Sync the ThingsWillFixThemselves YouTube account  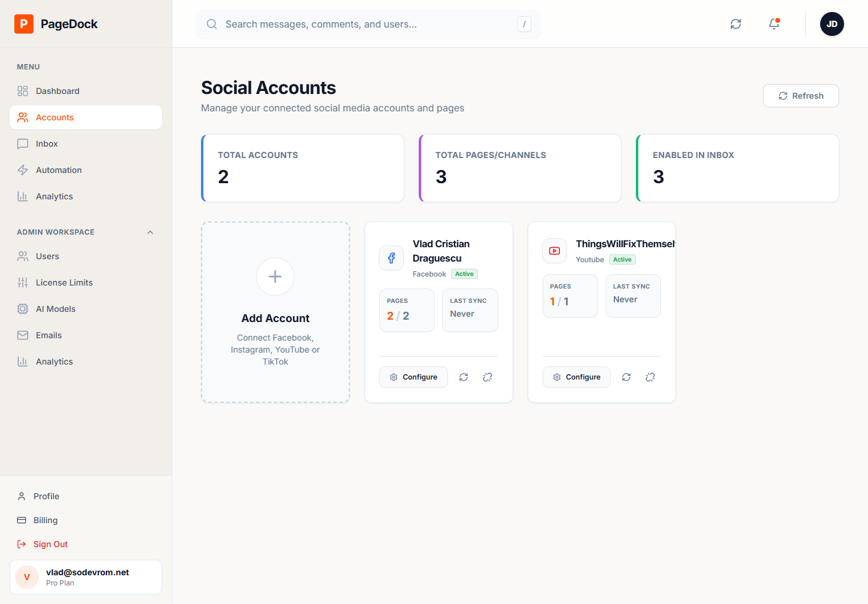point(626,377)
